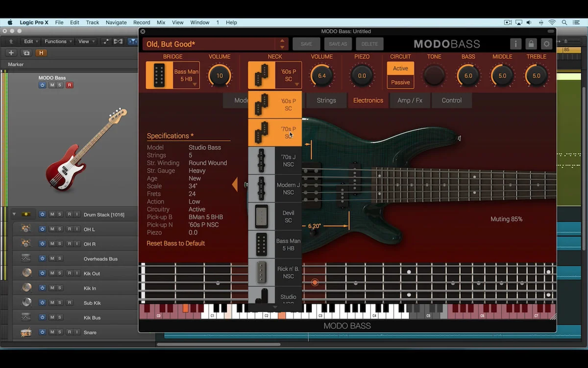Click the Bridge VOLUME knob
This screenshot has width=588, height=368.
[220, 76]
